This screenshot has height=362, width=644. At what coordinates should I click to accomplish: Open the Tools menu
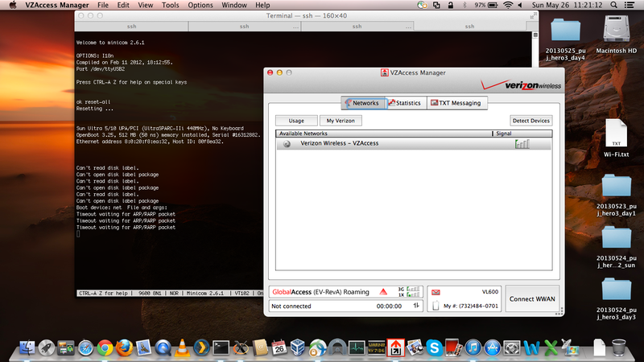[x=170, y=6]
